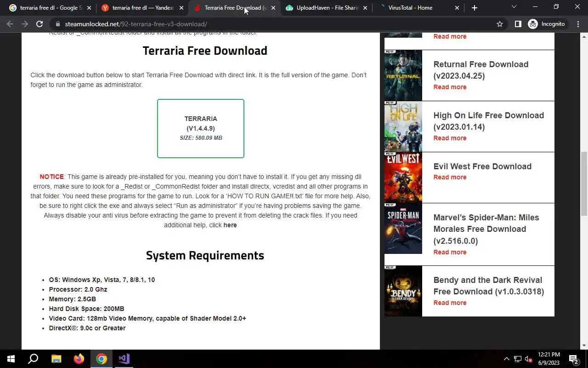Open Chrome three-dot menu
Screen dimensions: 588x368
[578, 24]
